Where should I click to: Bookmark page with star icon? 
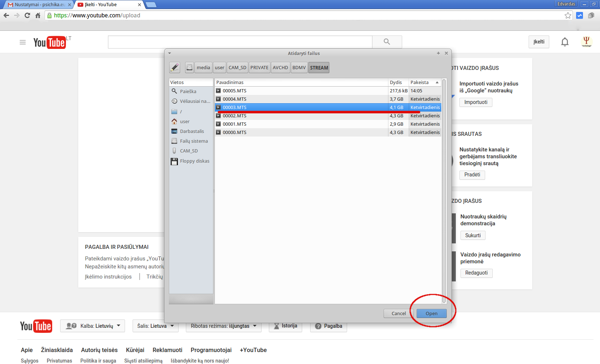(x=568, y=15)
